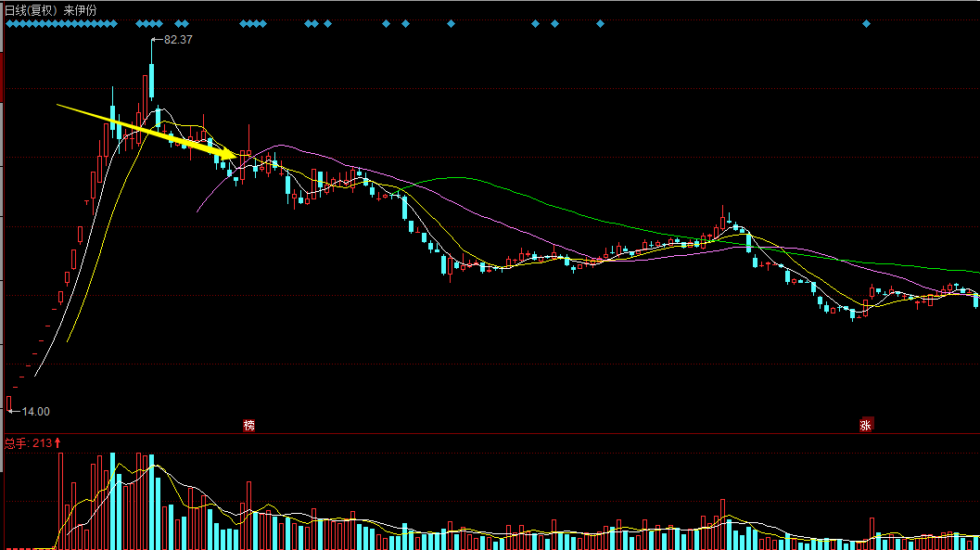
Task: Click the red 榜 marker below the chart
Action: pyautogui.click(x=248, y=426)
